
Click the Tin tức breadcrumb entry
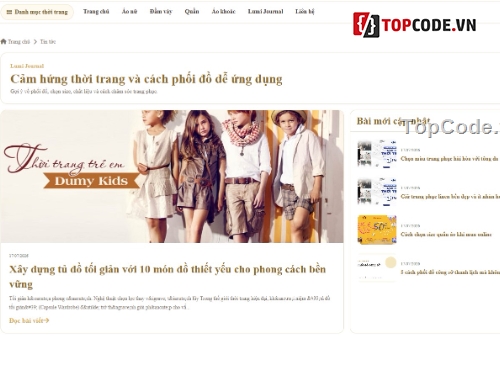coord(48,42)
